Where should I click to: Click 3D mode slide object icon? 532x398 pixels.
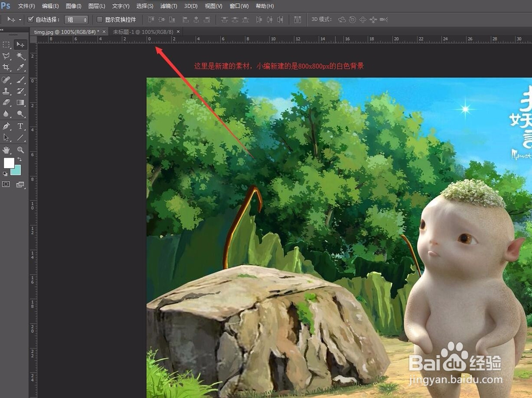click(x=373, y=20)
